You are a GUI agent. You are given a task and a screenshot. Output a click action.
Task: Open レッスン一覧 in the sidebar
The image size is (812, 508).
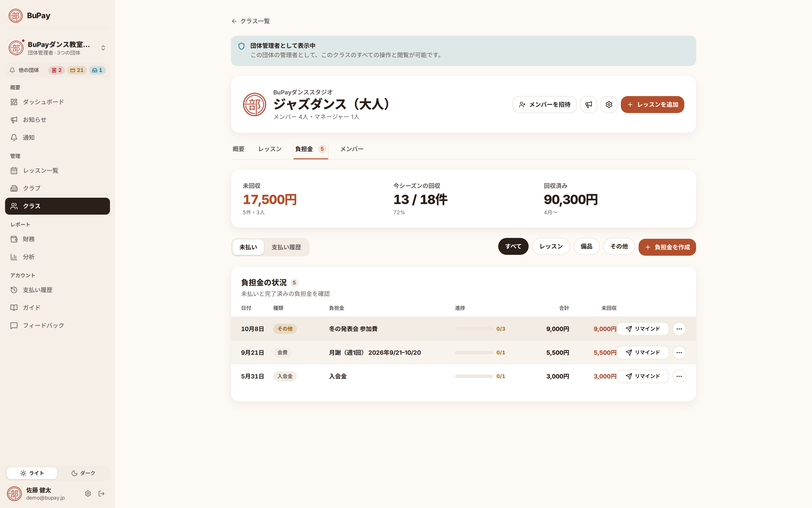coord(57,170)
